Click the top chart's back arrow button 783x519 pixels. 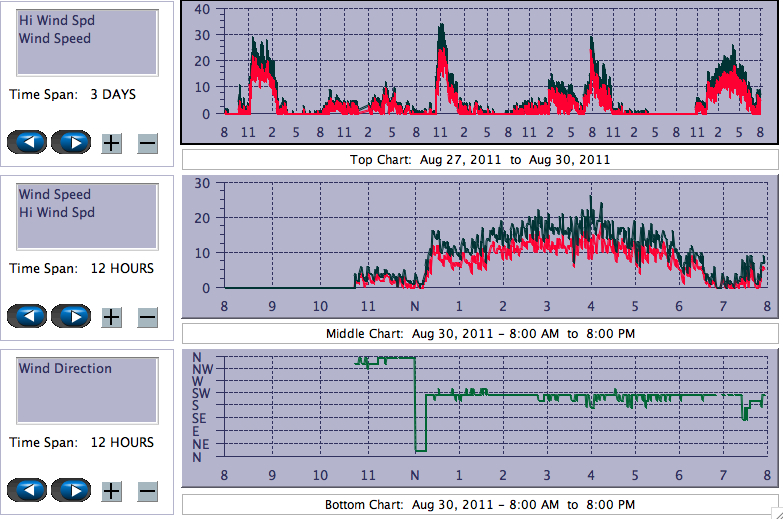pos(27,142)
